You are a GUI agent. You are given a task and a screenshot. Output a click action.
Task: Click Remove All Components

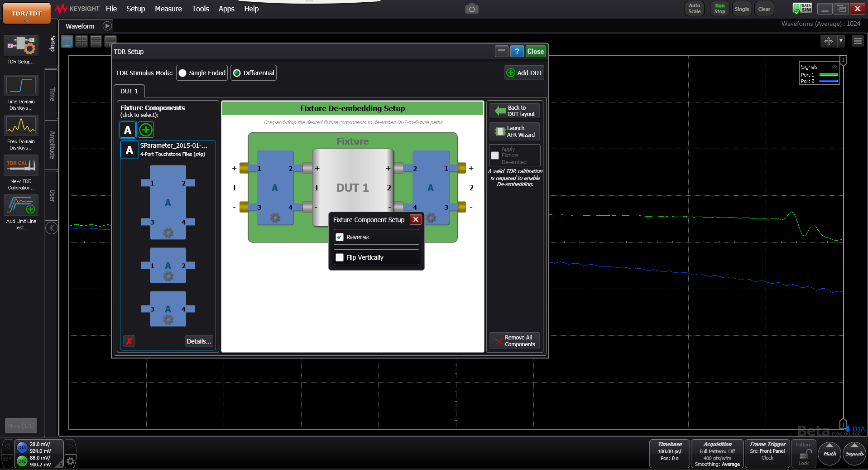coord(514,341)
